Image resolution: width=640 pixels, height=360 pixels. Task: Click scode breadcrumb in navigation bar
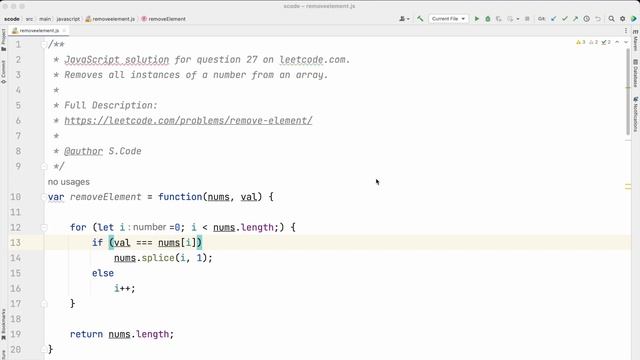point(12,19)
